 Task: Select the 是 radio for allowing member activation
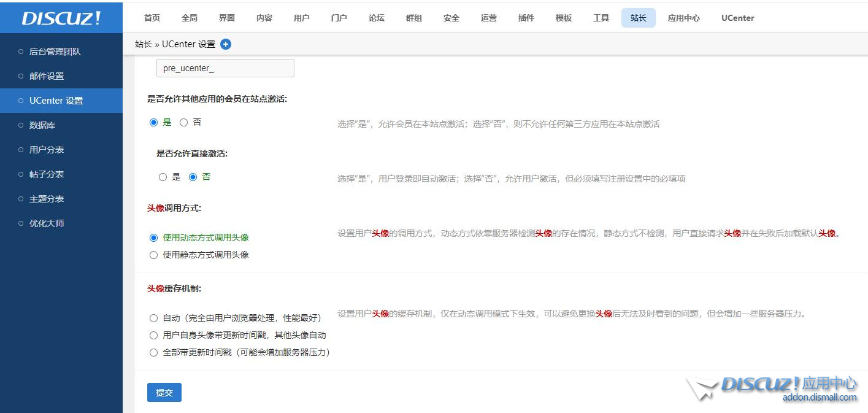pyautogui.click(x=153, y=122)
